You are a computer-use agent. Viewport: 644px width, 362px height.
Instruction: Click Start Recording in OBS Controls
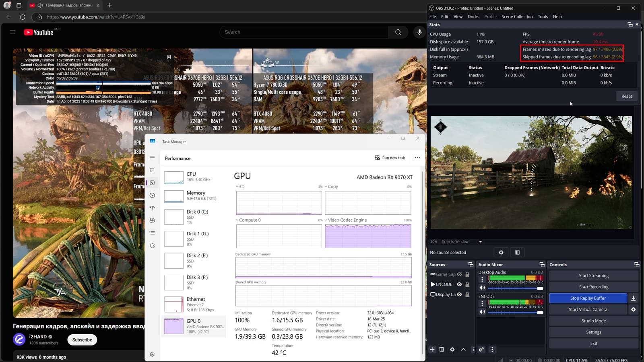593,287
